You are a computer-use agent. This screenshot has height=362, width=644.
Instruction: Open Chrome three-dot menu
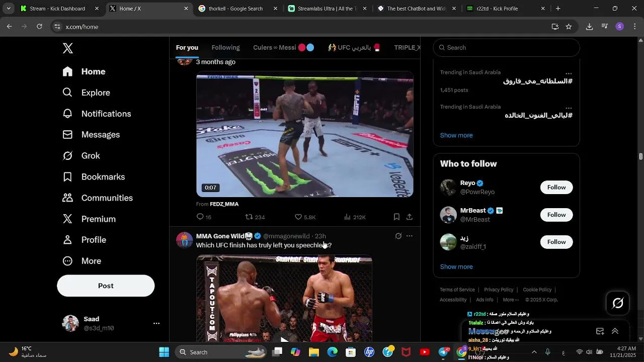[x=635, y=27]
